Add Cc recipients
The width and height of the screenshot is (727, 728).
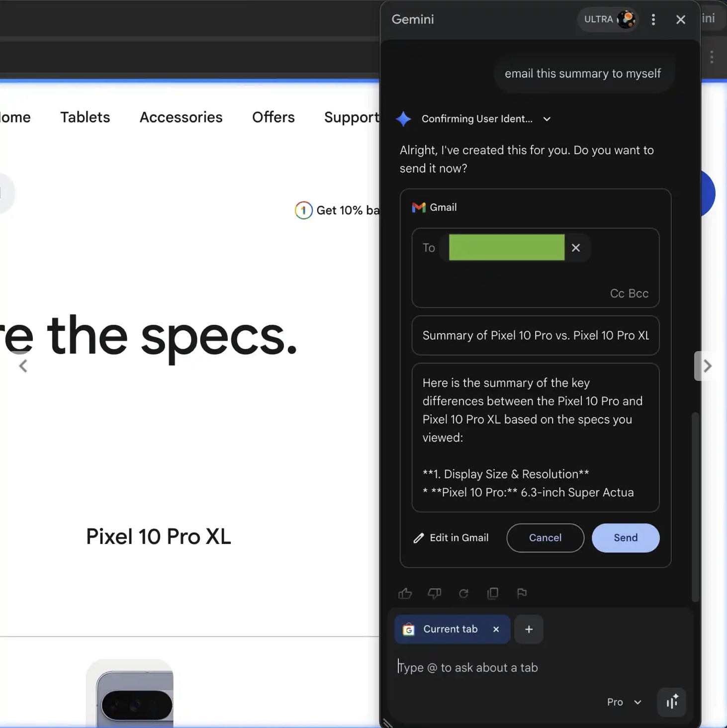point(617,293)
